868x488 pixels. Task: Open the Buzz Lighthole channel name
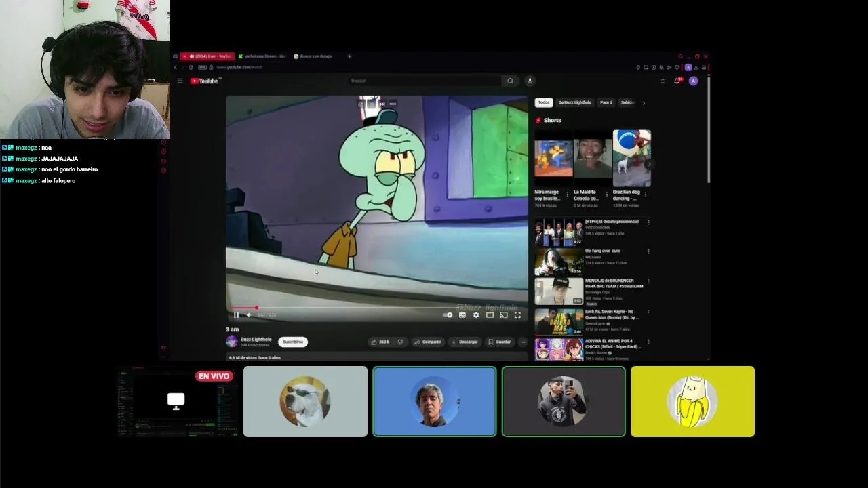tap(256, 339)
